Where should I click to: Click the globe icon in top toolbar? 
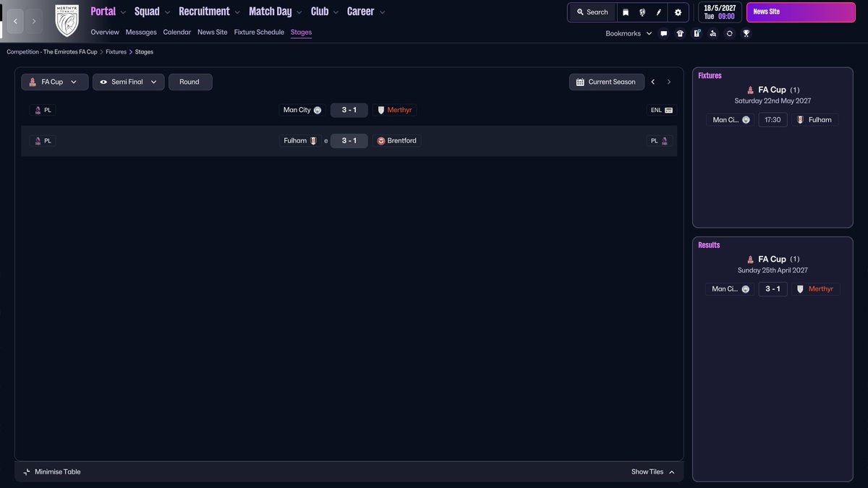[x=642, y=12]
